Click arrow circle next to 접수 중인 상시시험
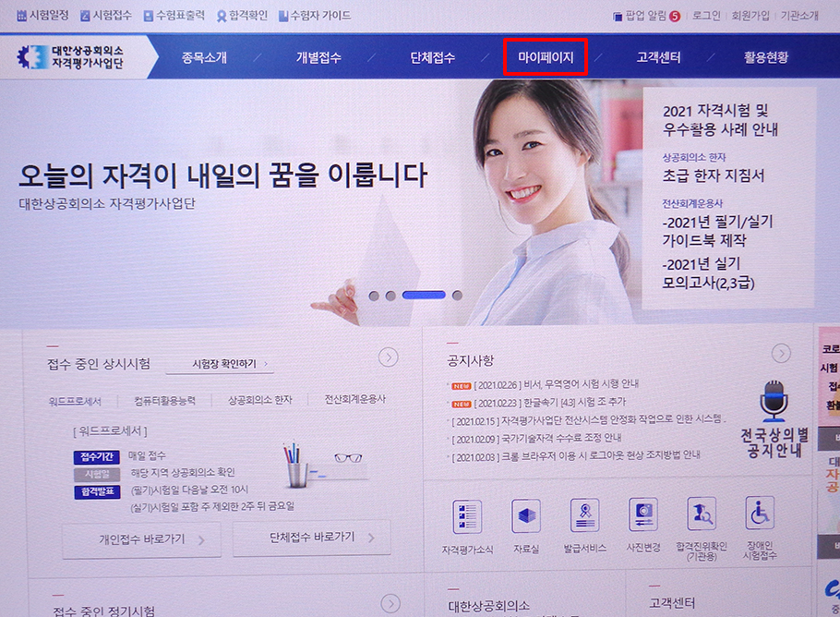840x617 pixels. click(x=388, y=357)
